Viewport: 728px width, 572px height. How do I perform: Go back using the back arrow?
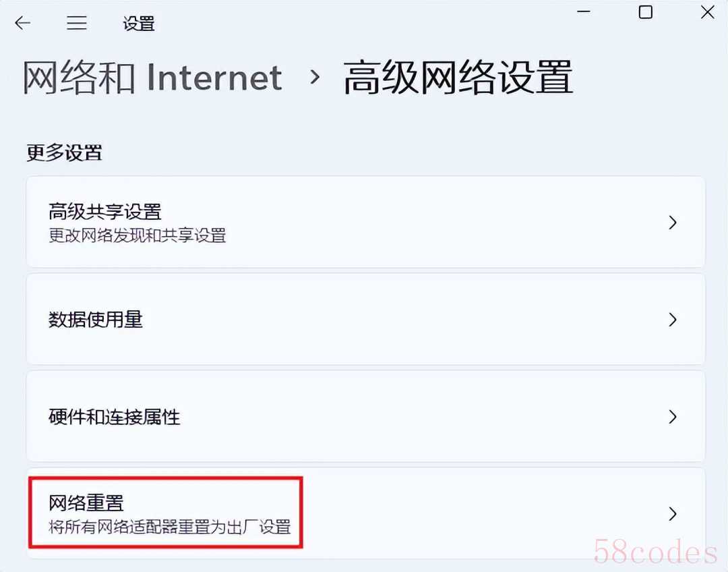point(22,23)
